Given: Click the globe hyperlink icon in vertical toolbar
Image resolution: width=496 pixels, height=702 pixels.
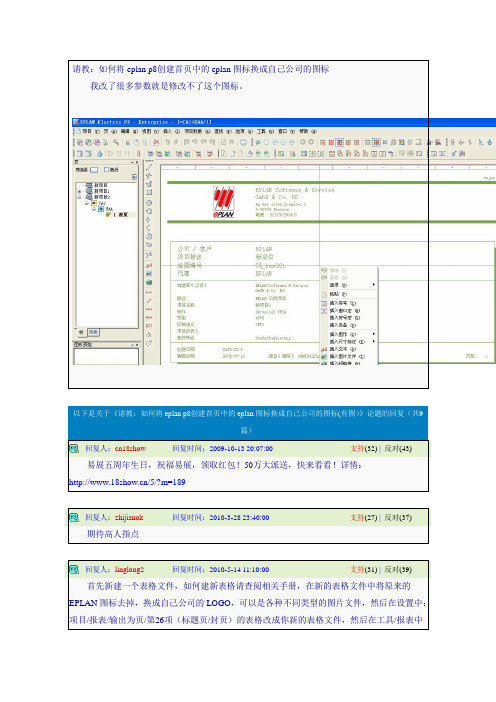Looking at the screenshot, I should click(149, 283).
